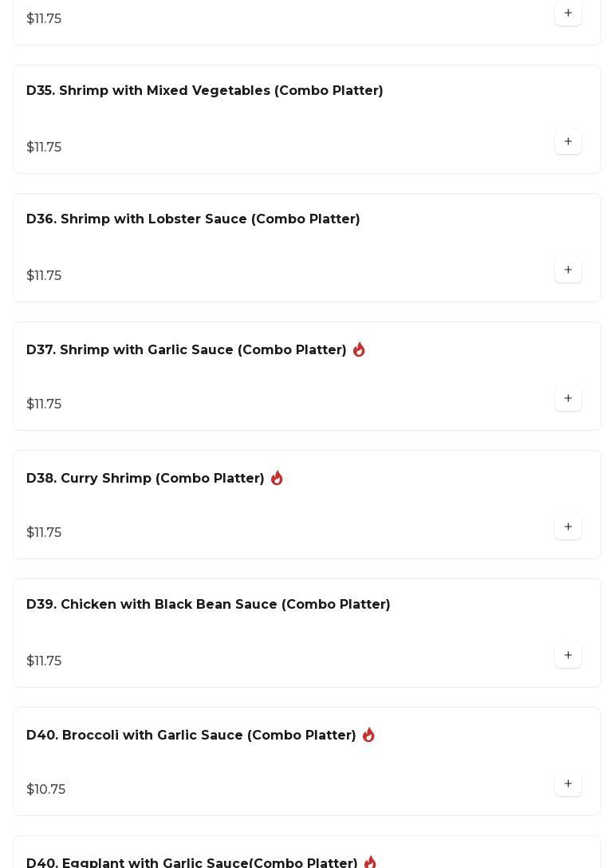Image resolution: width=614 pixels, height=868 pixels.
Task: Open D37 Shrimp with Garlic Sauce item
Action: tap(187, 350)
